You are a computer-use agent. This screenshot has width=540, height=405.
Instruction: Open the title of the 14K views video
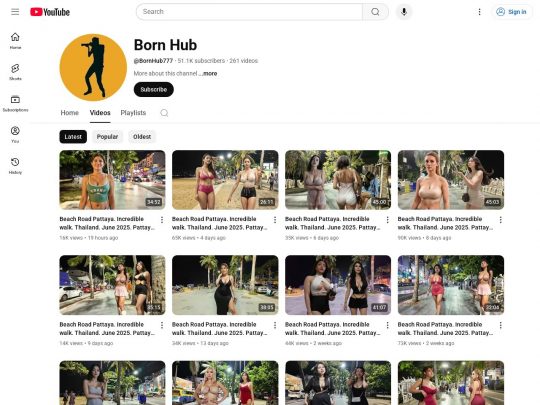click(107, 329)
